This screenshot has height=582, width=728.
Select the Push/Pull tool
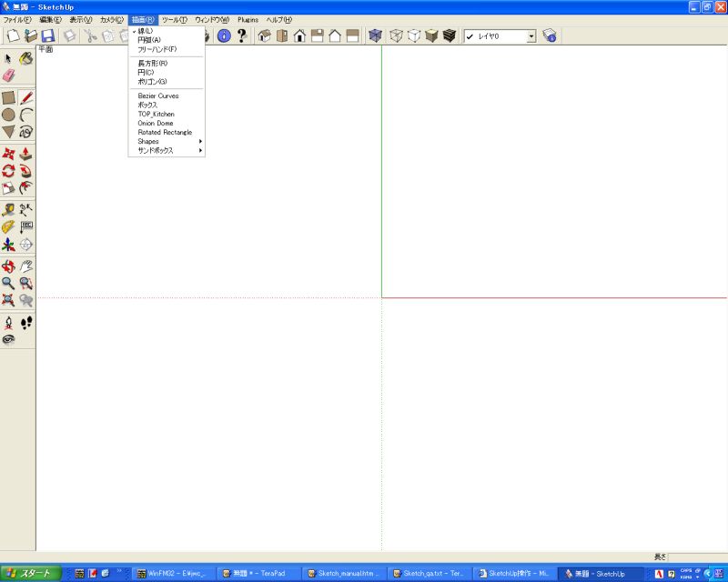(x=26, y=154)
